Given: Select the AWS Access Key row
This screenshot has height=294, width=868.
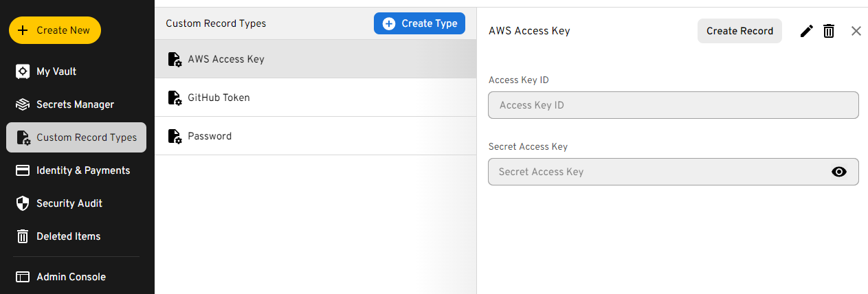Looking at the screenshot, I should click(x=226, y=59).
